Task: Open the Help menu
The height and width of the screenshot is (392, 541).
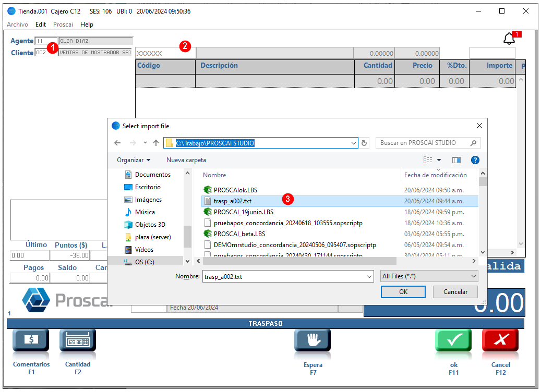Action: [87, 24]
